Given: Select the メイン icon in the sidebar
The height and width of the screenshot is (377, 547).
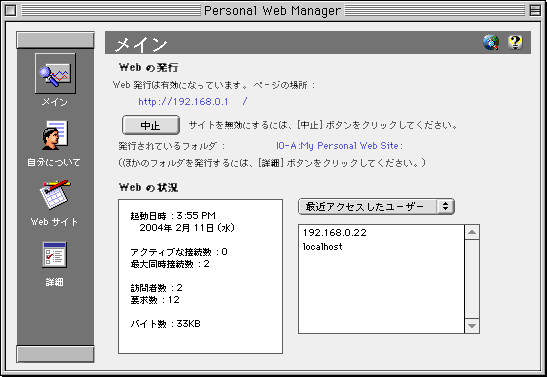Looking at the screenshot, I should 55,73.
